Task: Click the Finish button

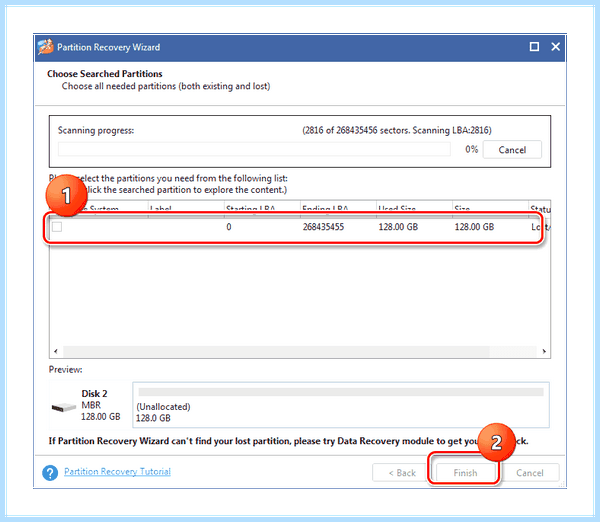Action: click(465, 473)
